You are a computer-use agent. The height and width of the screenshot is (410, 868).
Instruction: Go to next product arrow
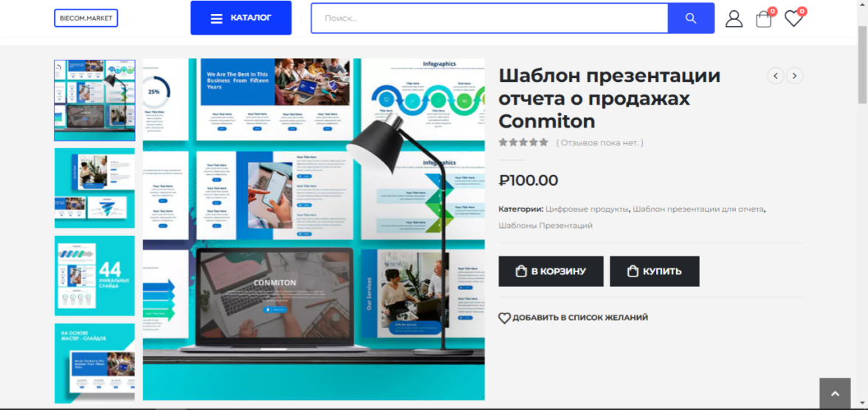tap(795, 75)
